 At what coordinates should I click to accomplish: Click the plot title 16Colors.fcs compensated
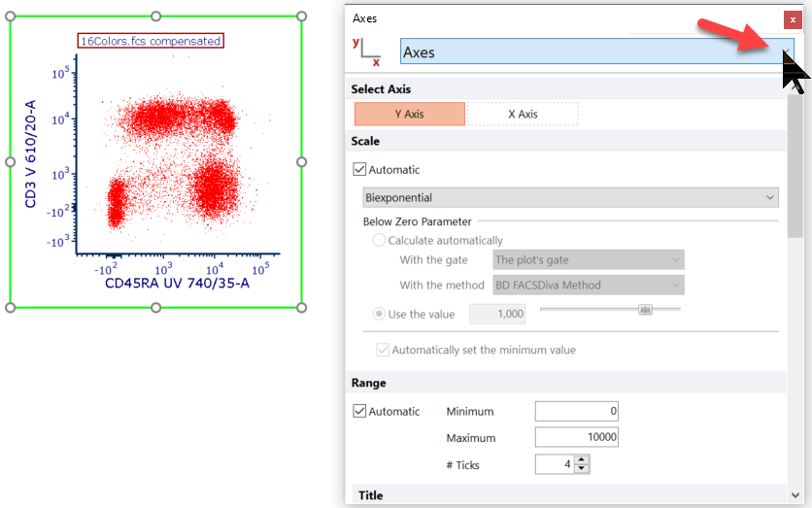tap(151, 41)
